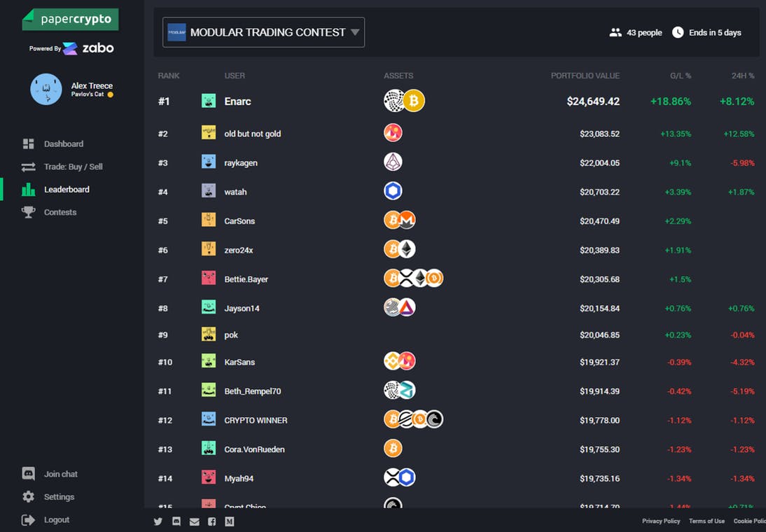Select the user name pok

click(231, 335)
